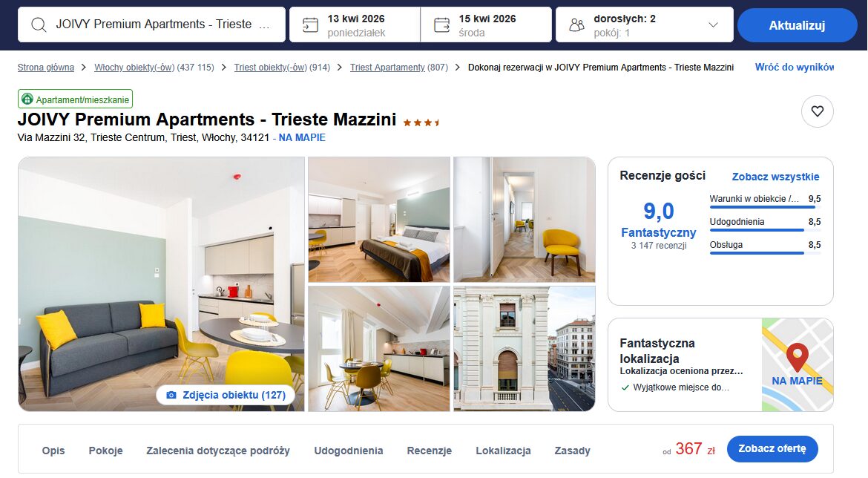Open the Udogodnienia tab
This screenshot has height=478, width=868.
[x=349, y=451]
